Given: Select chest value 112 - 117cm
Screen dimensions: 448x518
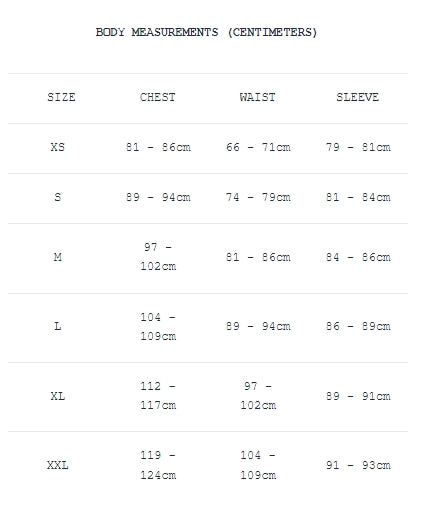Looking at the screenshot, I should 158,396.
